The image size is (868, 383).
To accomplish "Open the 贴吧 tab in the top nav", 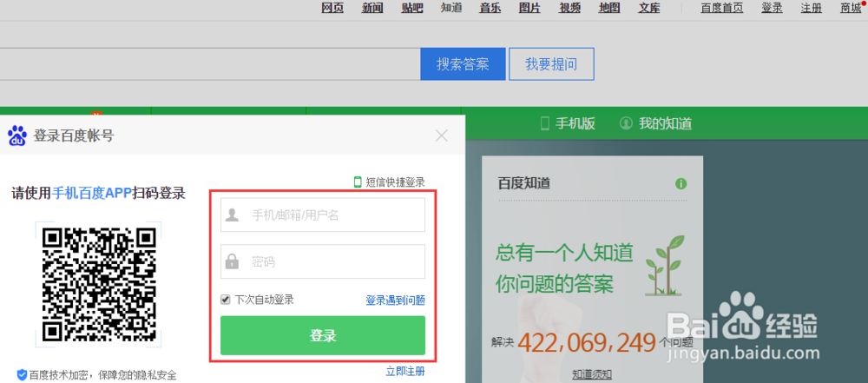I will pyautogui.click(x=411, y=8).
